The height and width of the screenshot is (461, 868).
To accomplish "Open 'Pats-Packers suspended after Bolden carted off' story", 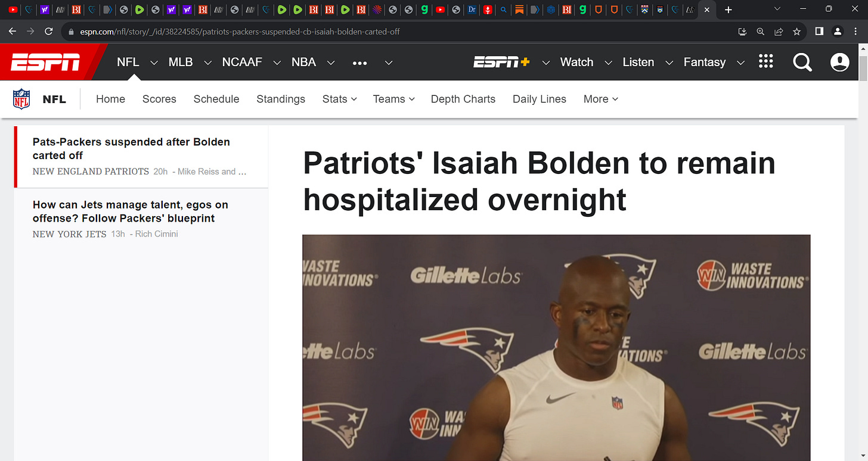I will 131,148.
